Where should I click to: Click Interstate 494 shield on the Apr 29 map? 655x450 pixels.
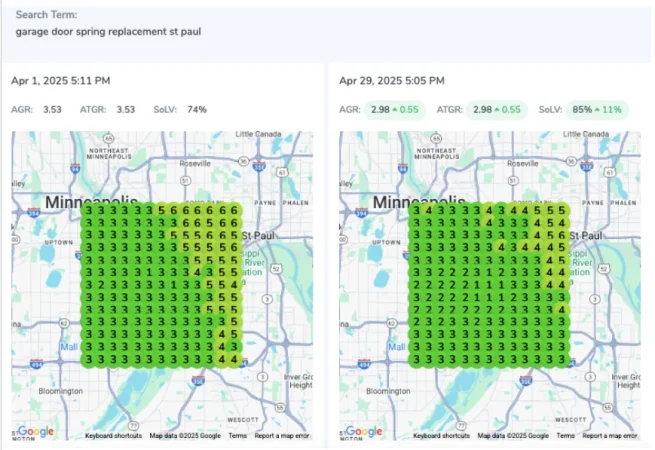[364, 364]
